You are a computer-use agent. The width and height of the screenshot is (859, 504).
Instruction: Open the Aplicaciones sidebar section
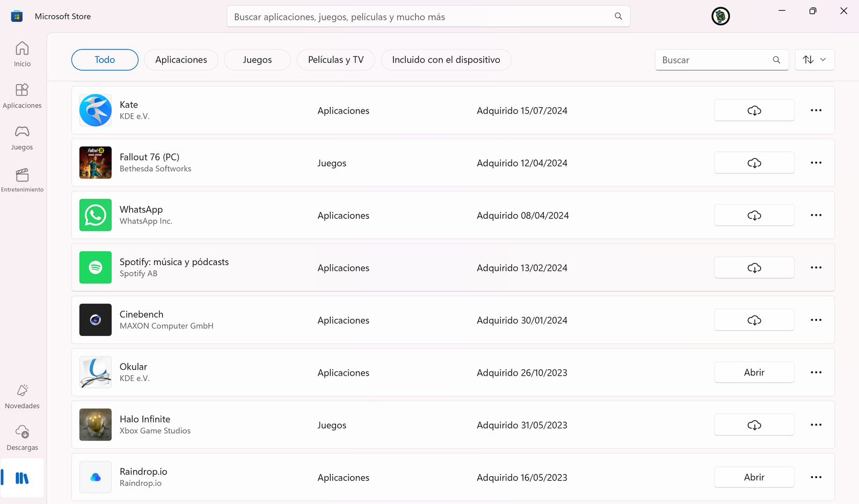[x=22, y=96]
